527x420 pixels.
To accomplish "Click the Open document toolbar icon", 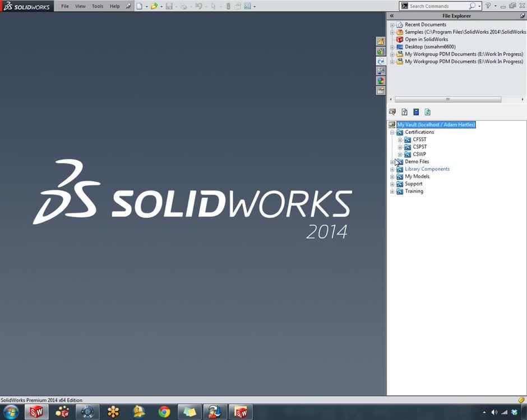I will pyautogui.click(x=155, y=6).
